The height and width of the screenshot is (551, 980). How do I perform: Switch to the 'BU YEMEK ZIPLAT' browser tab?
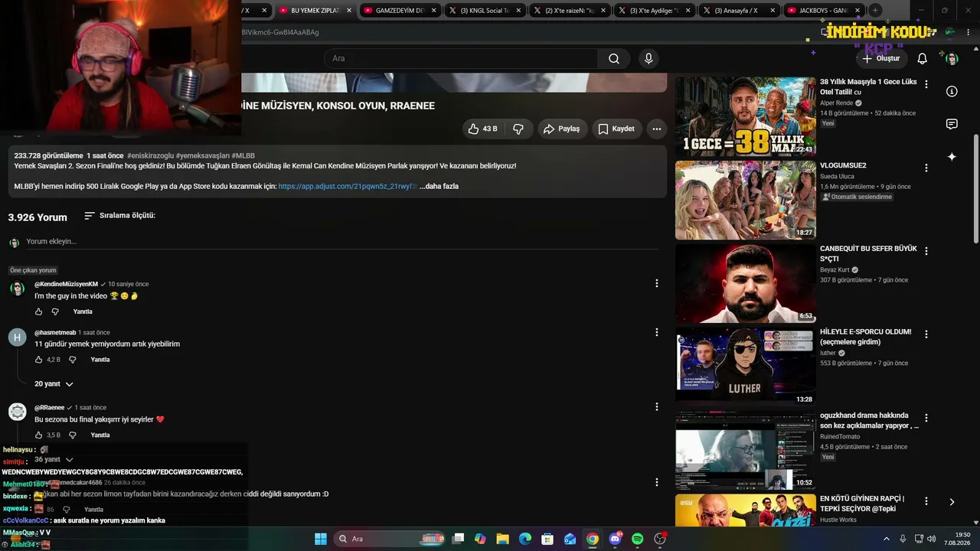pos(315,11)
